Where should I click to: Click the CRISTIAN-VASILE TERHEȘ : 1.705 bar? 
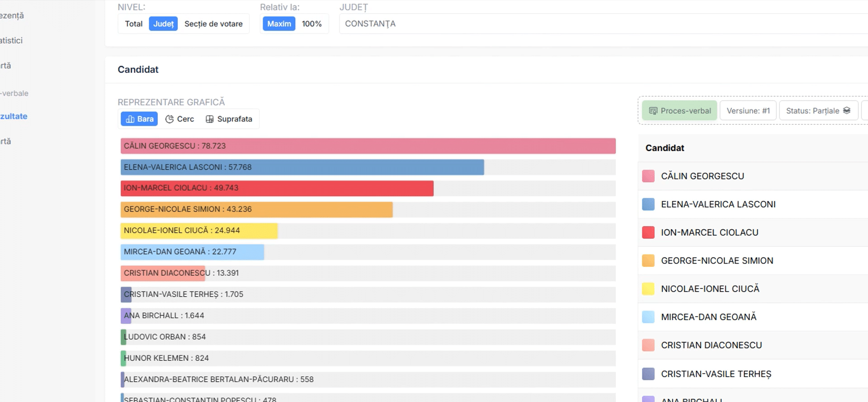click(126, 294)
